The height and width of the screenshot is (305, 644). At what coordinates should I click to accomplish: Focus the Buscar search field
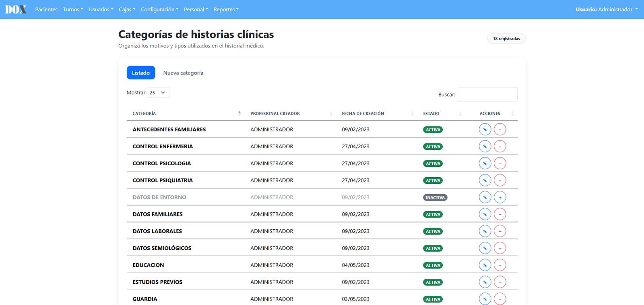tap(487, 94)
